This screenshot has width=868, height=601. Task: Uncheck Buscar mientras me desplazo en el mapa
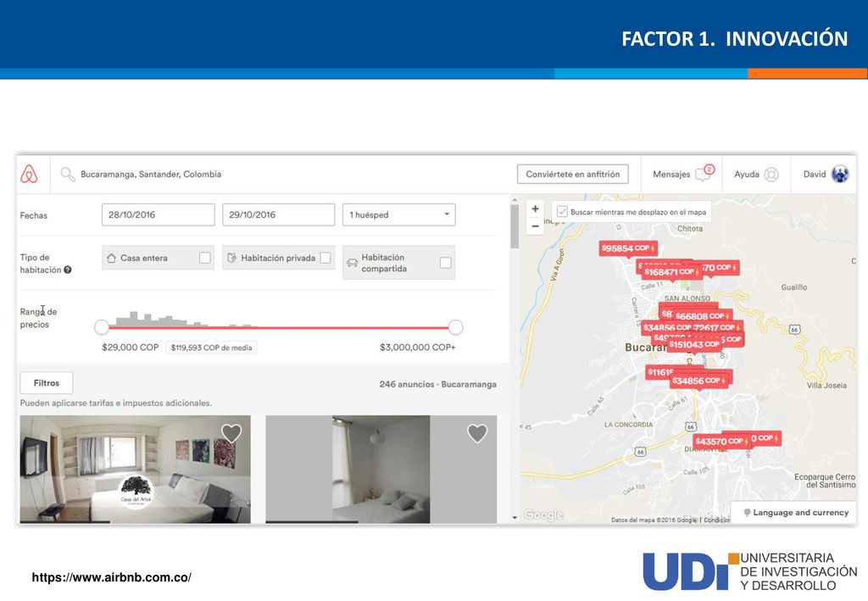click(x=563, y=211)
